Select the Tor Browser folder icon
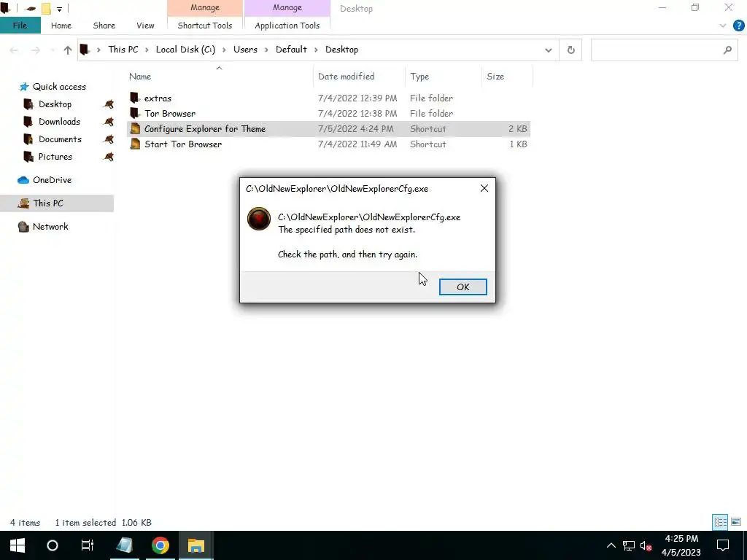This screenshot has height=560, width=747. (135, 113)
